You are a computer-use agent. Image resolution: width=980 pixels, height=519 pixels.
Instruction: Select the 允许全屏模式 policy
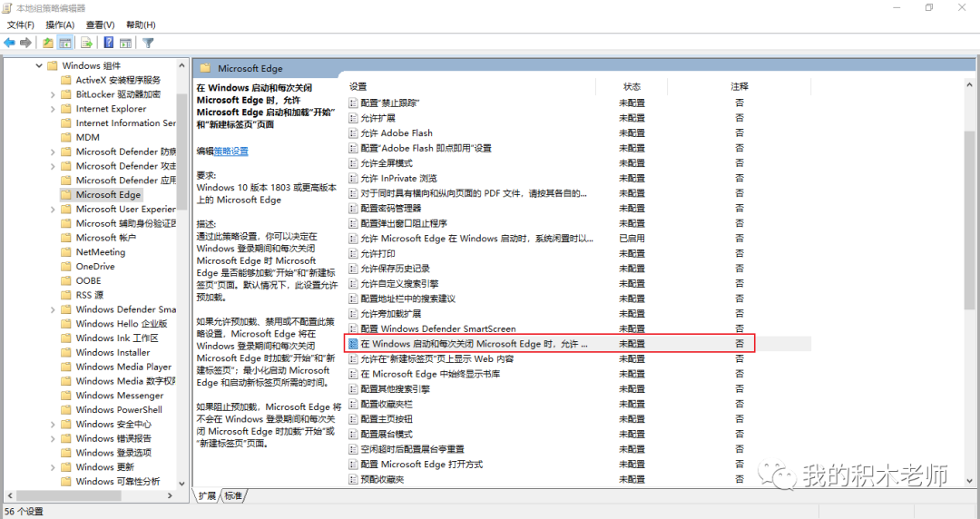click(387, 163)
